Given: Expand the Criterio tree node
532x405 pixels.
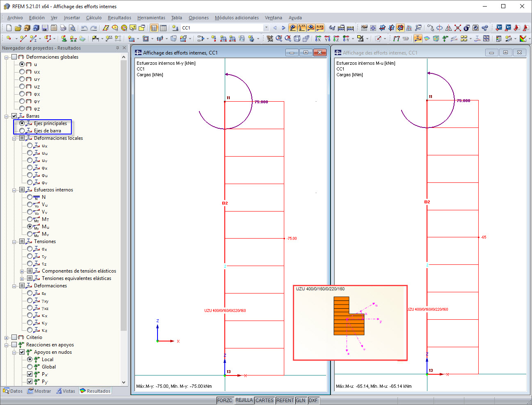Looking at the screenshot, I should tap(7, 337).
